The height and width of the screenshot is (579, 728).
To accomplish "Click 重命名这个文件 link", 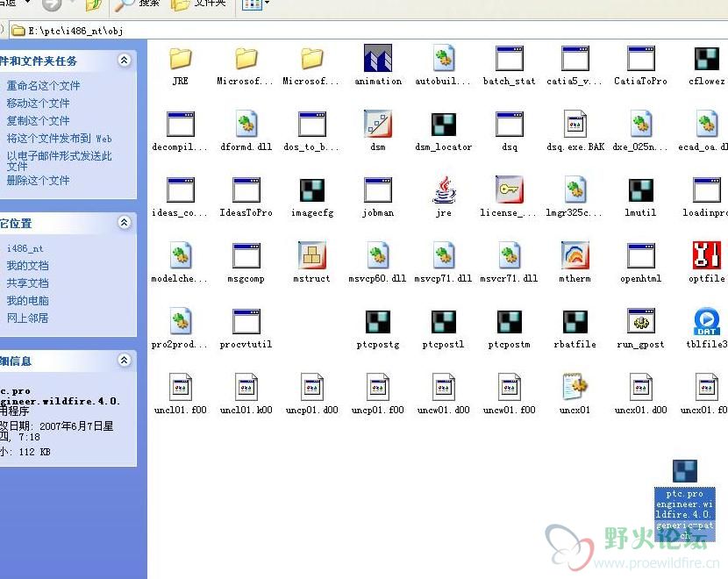I will click(x=43, y=85).
